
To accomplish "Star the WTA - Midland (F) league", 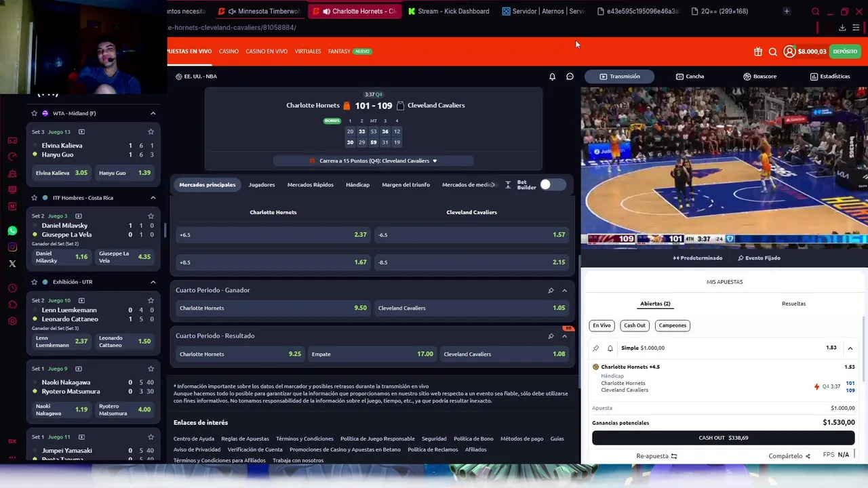I will (x=35, y=113).
